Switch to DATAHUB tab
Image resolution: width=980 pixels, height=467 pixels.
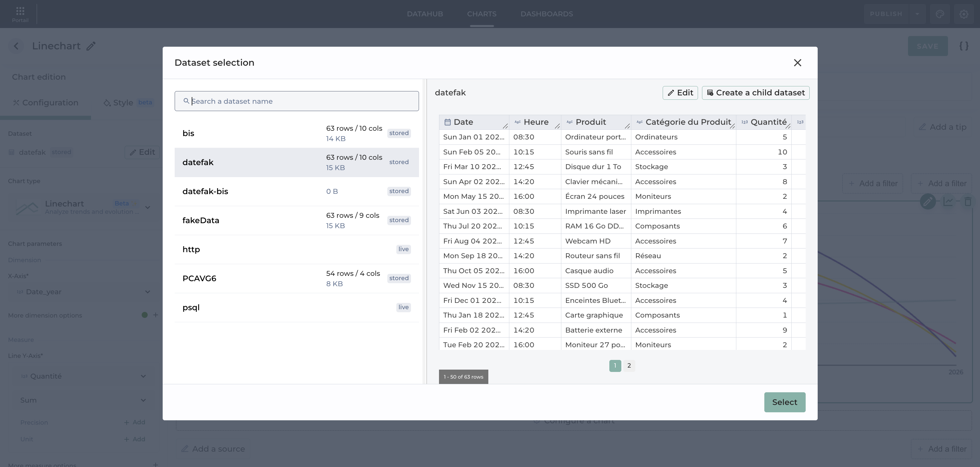pos(425,14)
